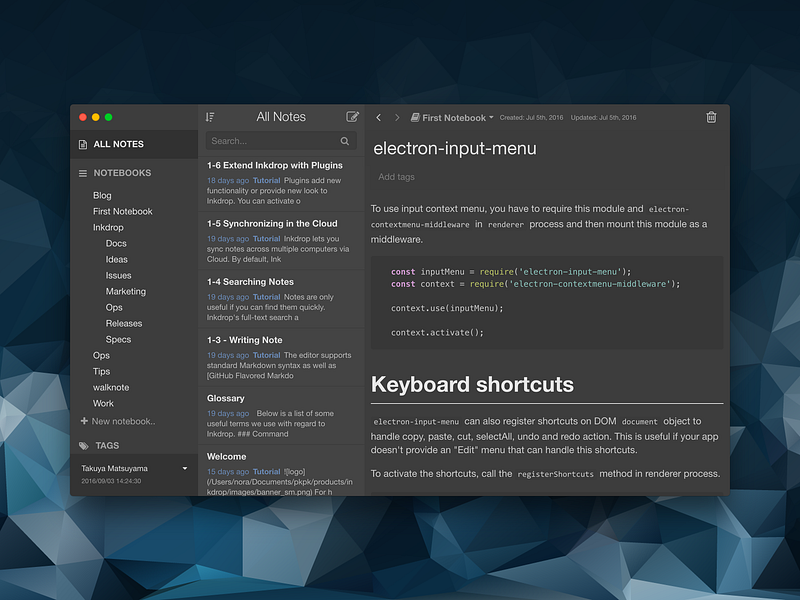This screenshot has height=600, width=800.
Task: Open the Docs sub-notebook
Action: pyautogui.click(x=116, y=243)
